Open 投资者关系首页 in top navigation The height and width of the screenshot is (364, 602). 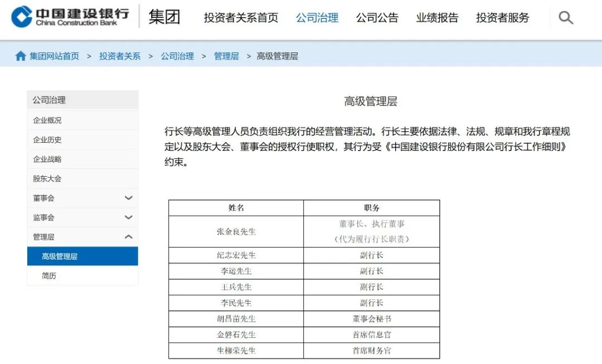[x=241, y=18]
